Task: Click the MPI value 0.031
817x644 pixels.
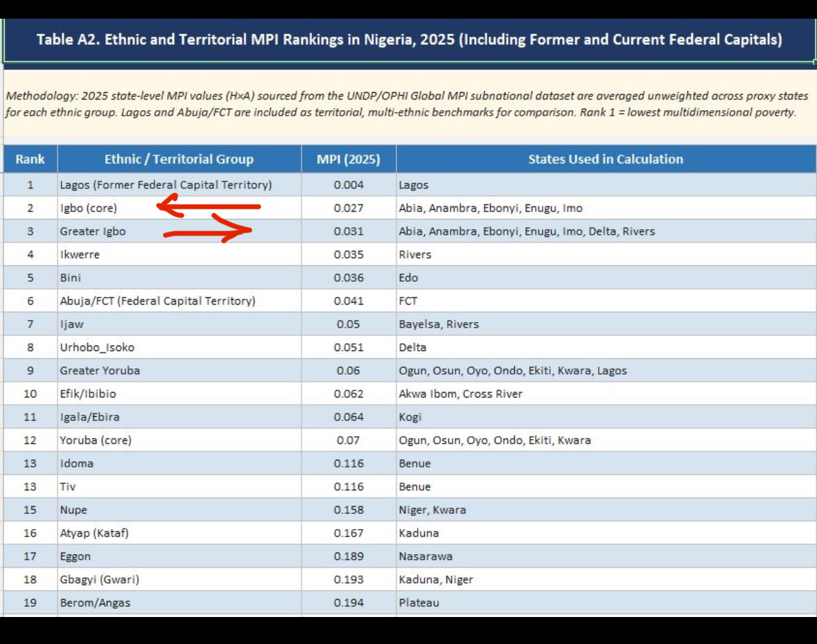Action: 349,231
